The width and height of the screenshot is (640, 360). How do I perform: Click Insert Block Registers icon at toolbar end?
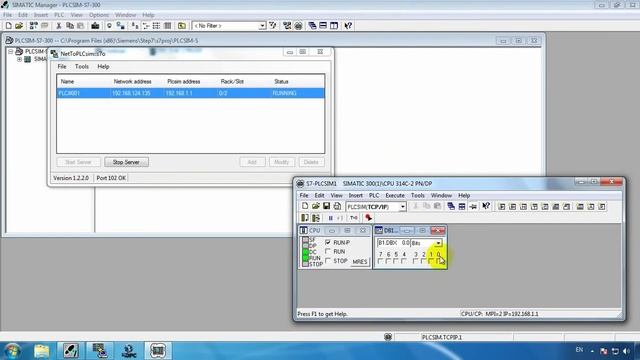tap(602, 207)
